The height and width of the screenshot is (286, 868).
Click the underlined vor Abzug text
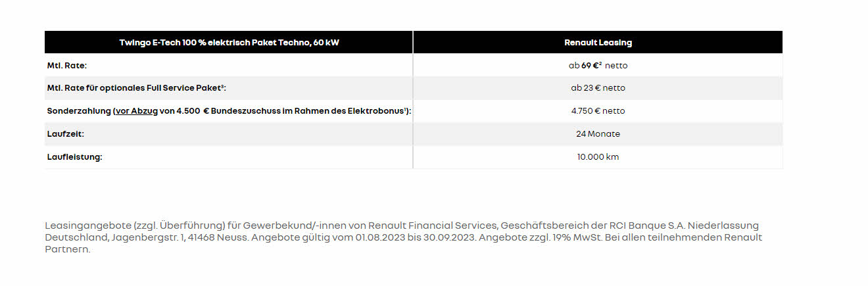[x=137, y=111]
